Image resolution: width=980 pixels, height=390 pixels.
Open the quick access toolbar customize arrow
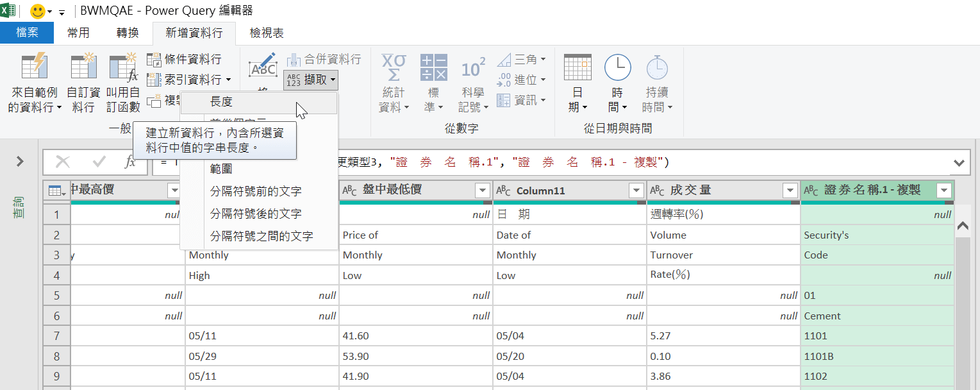pyautogui.click(x=62, y=12)
